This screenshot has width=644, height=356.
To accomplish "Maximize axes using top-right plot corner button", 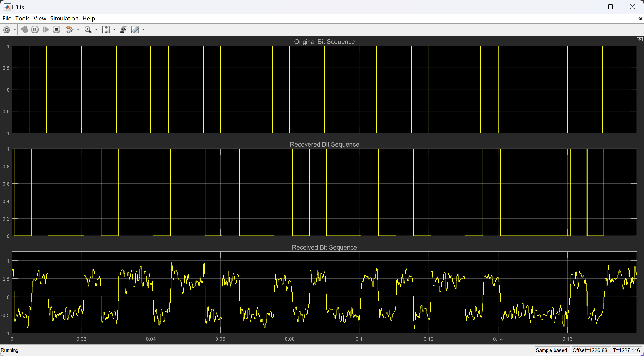I will [639, 39].
